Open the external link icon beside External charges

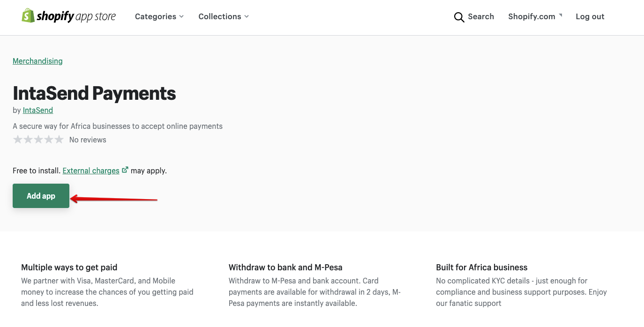[125, 170]
